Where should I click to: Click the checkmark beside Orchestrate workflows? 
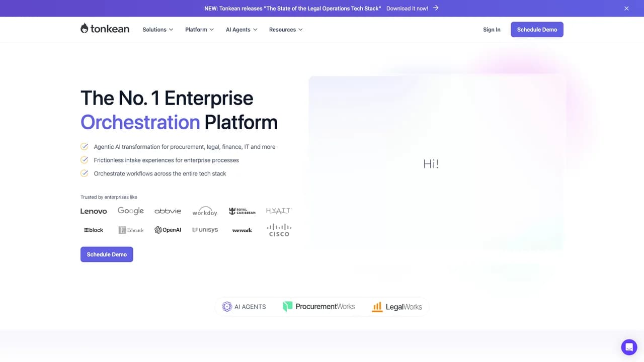(x=85, y=173)
